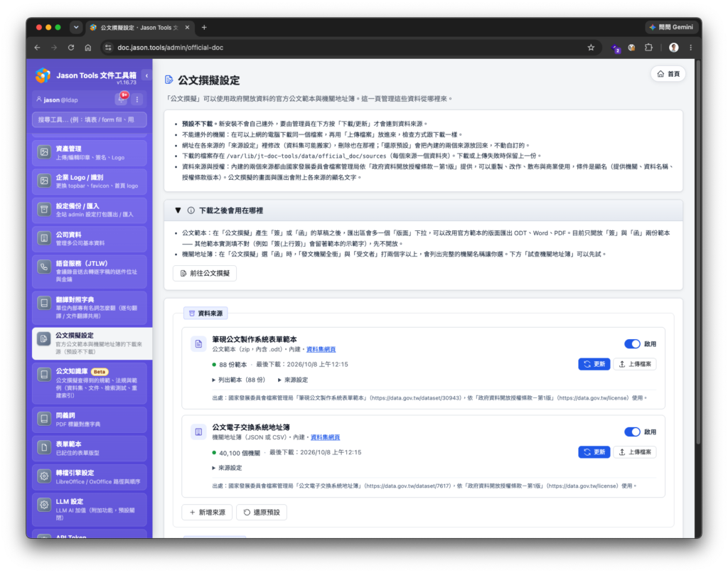The image size is (728, 573).
Task: Open notifications bell with 9+ badge
Action: point(122,99)
